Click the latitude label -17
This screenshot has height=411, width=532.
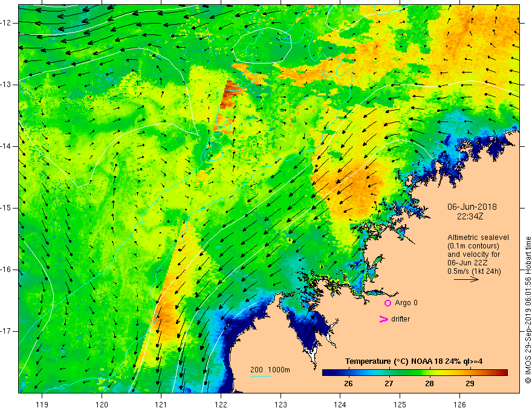(7, 331)
